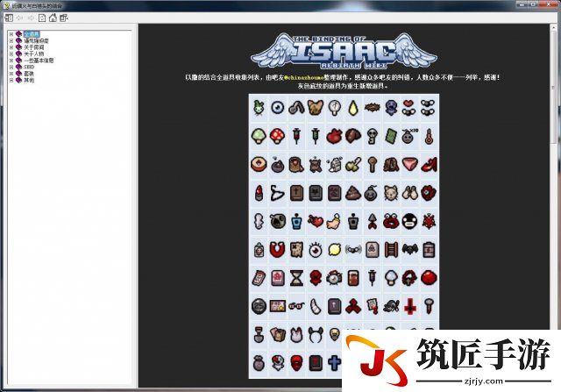Click the wire coat hanger item icon

pos(277,193)
